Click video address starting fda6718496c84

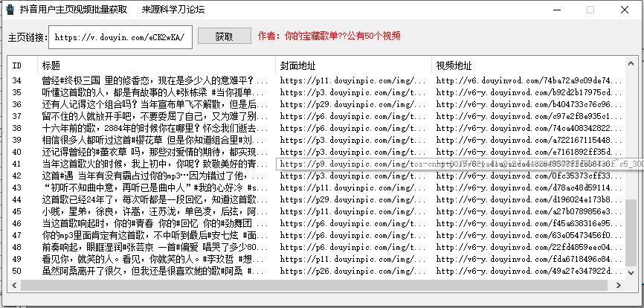(529, 260)
